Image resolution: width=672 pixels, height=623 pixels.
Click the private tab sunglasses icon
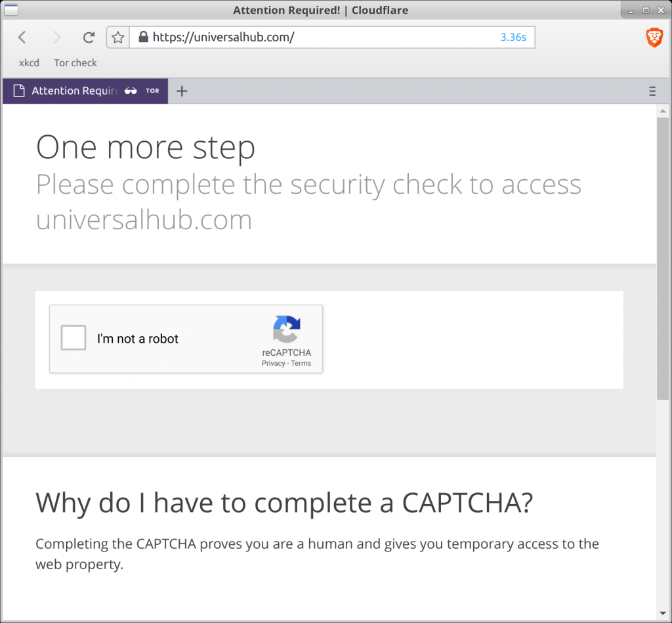[x=131, y=91]
